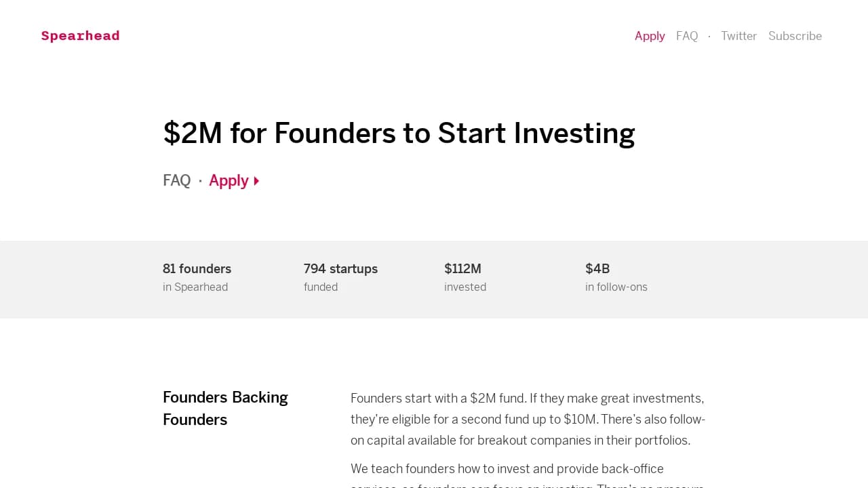Select the "Founders Backing Founders" section heading
The width and height of the screenshot is (868, 488).
225,408
